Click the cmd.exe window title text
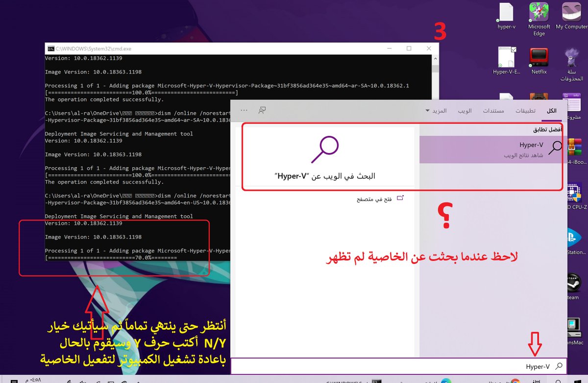Image resolution: width=588 pixels, height=383 pixels. pyautogui.click(x=93, y=49)
